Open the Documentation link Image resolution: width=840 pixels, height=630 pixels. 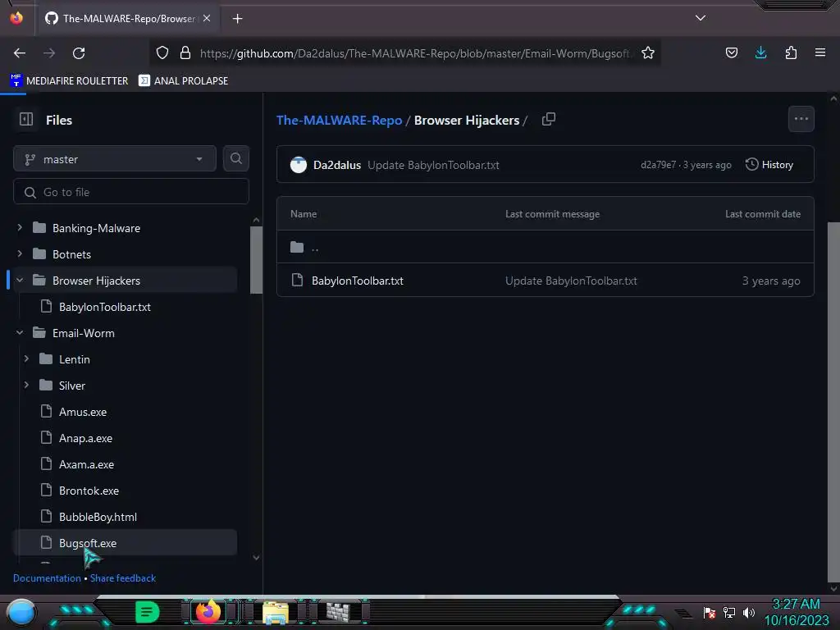pyautogui.click(x=47, y=578)
